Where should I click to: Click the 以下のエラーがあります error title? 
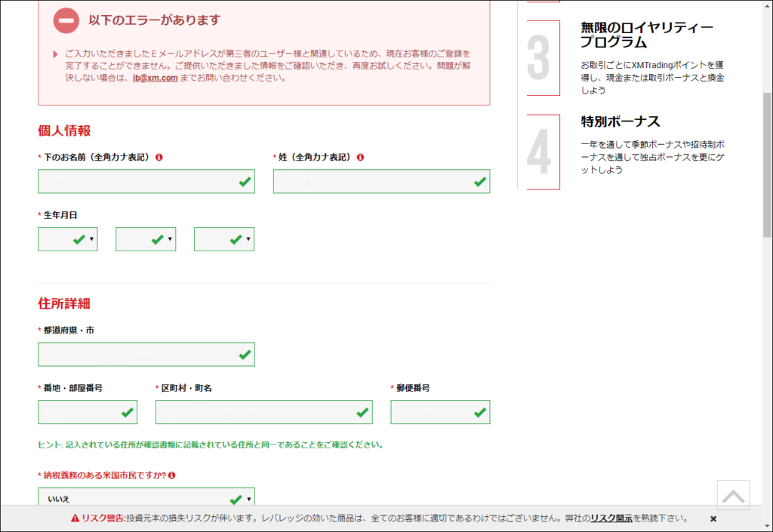(154, 20)
